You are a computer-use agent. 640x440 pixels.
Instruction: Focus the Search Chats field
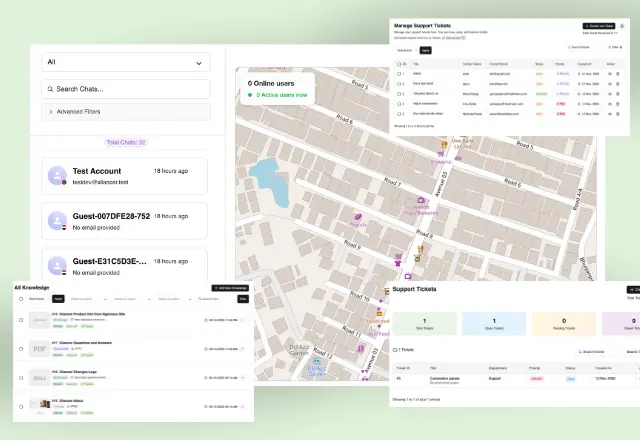[x=126, y=89]
